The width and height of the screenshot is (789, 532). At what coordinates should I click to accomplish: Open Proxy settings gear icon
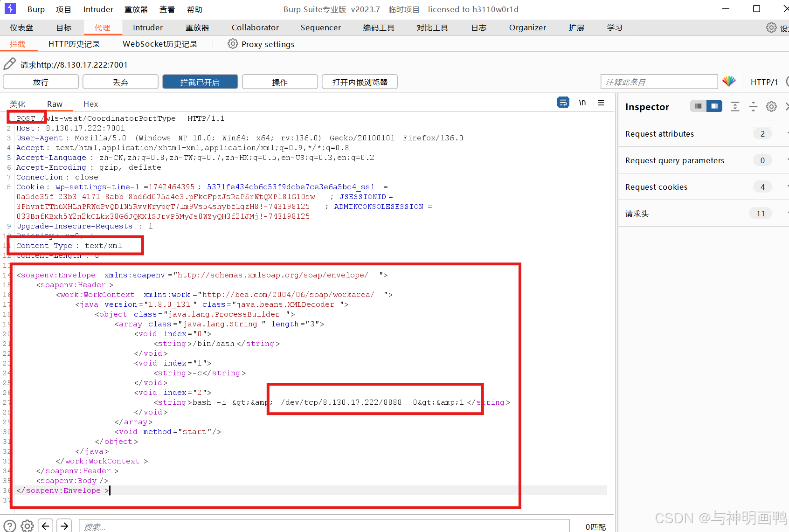pyautogui.click(x=233, y=44)
